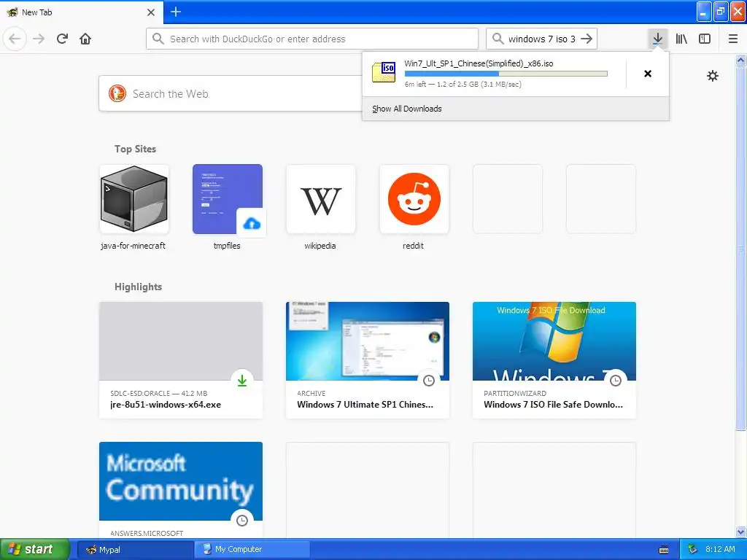Switch to My Computer in the taskbar
This screenshot has height=560, width=747.
click(x=252, y=550)
